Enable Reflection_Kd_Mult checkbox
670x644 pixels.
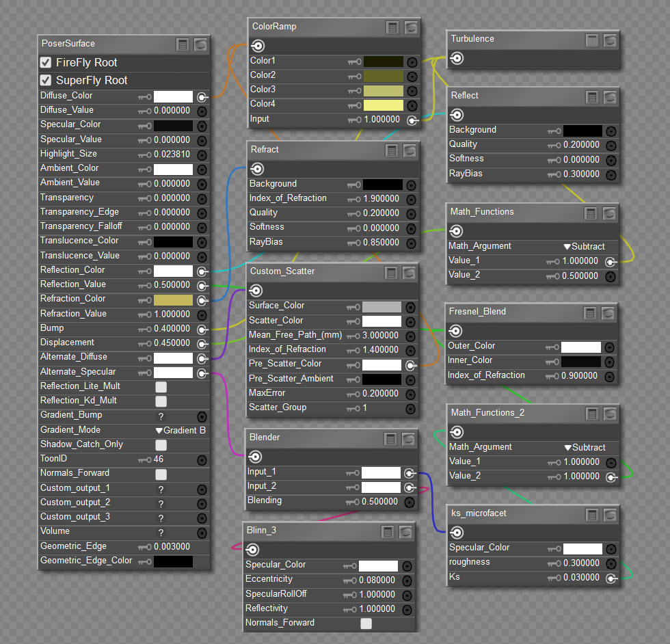coord(161,401)
